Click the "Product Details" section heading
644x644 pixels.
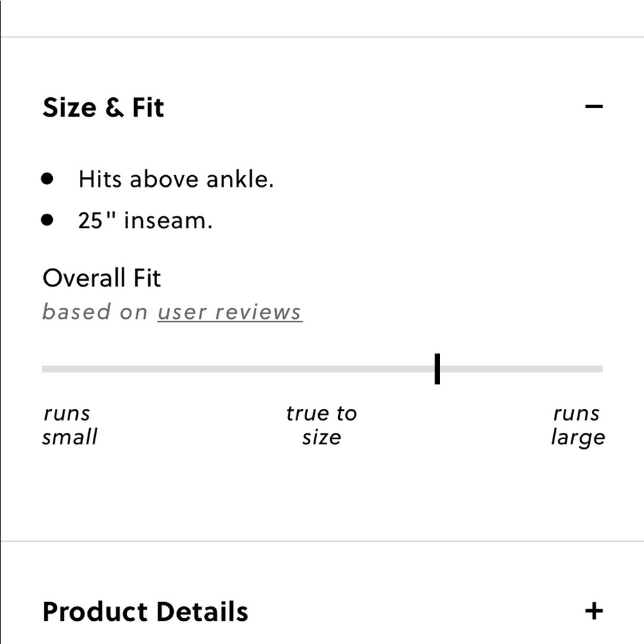pos(145,611)
